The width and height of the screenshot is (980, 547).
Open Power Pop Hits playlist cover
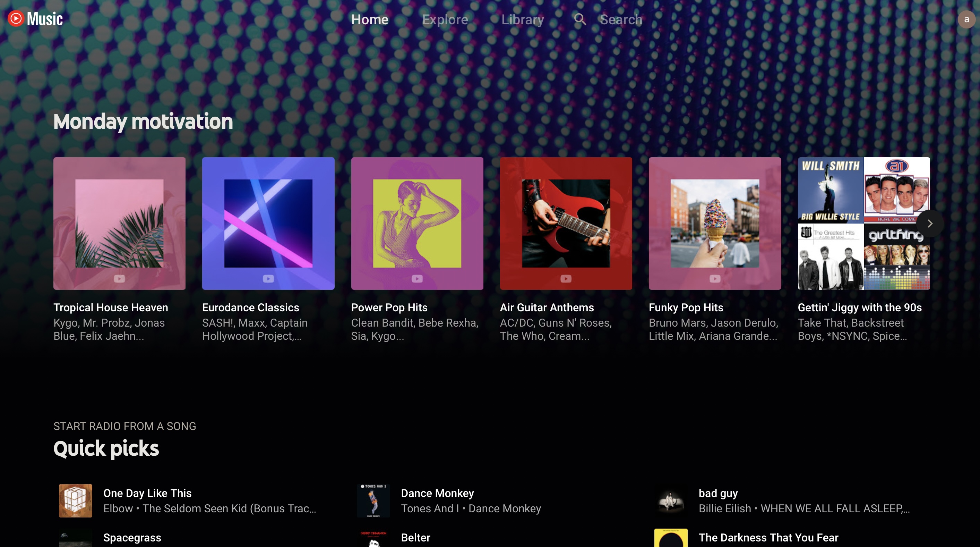point(417,224)
